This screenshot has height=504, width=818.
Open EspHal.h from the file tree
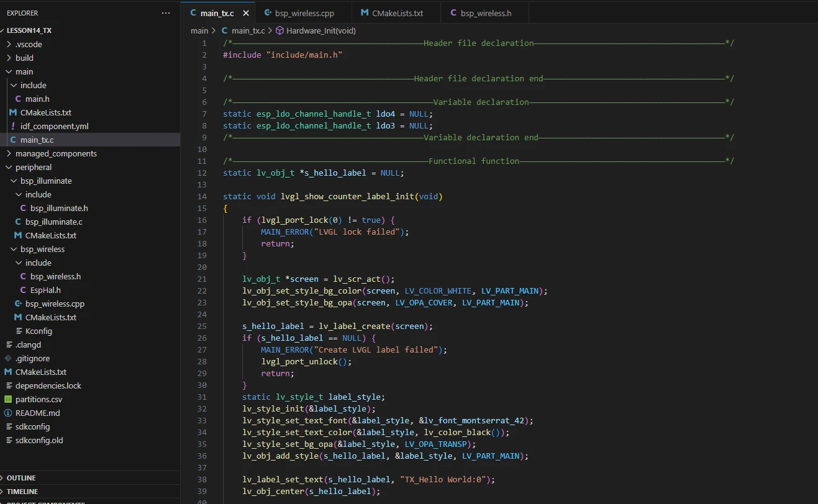(x=45, y=290)
